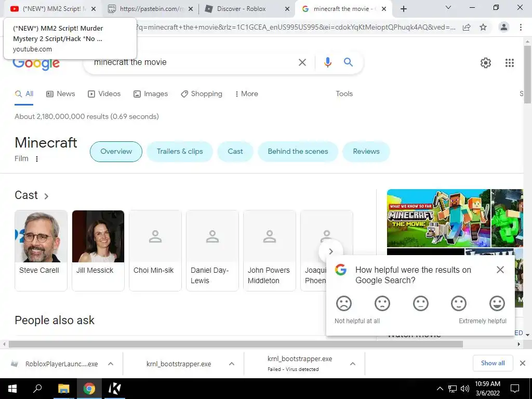This screenshot has width=532, height=399.
Task: Open Chrome three-dot menu
Action: 521,27
